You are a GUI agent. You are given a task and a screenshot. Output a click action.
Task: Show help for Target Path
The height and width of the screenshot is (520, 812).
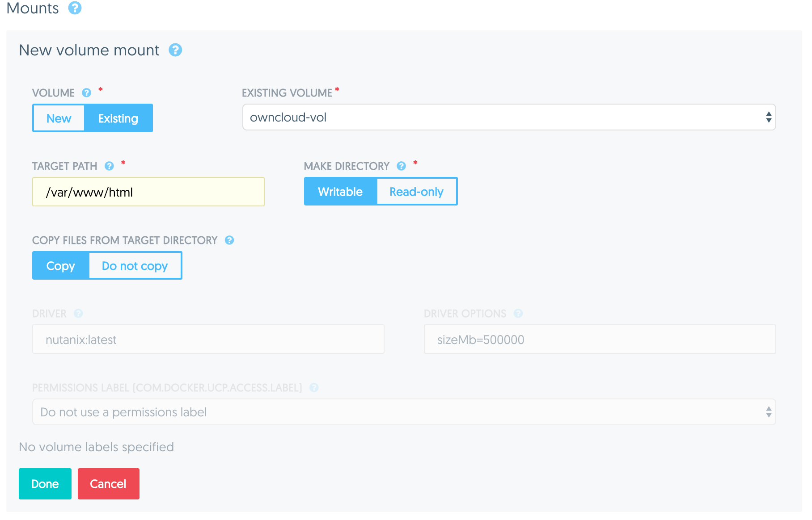point(109,166)
